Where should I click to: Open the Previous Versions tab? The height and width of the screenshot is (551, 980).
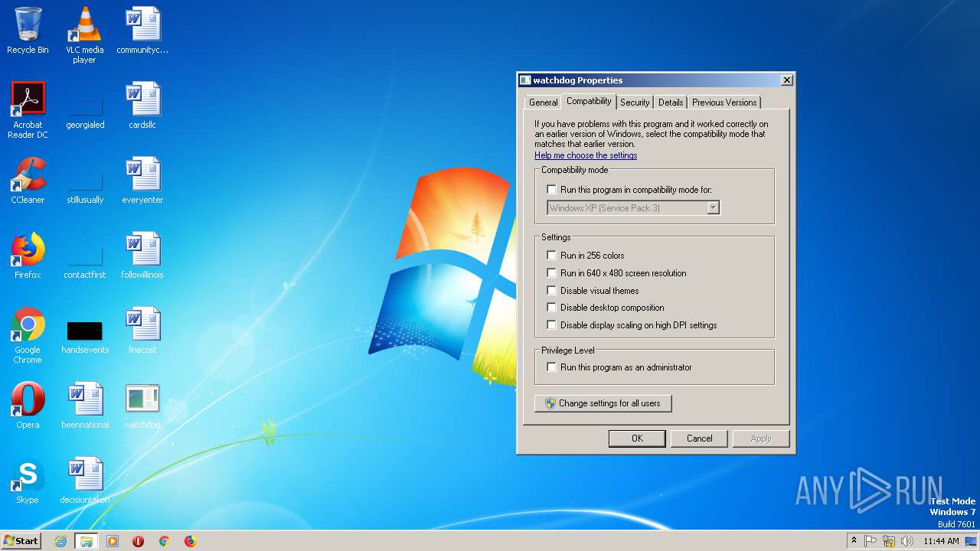coord(724,103)
